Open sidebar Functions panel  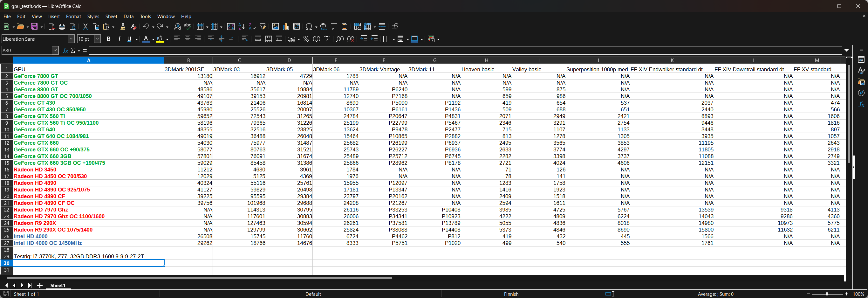click(861, 104)
